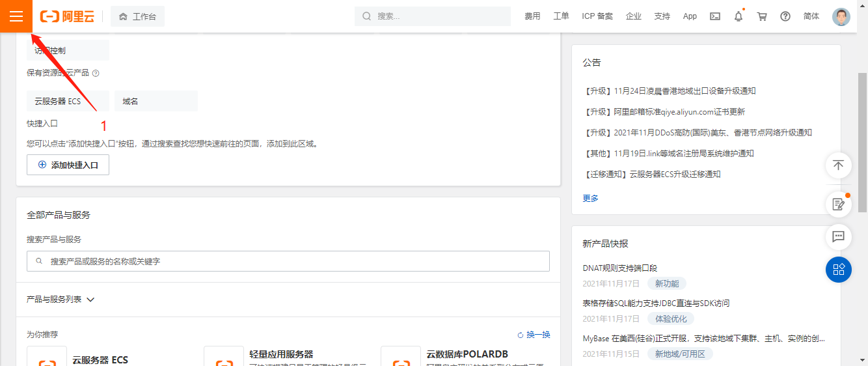Open announcement 11月19日.link等域名注册局系统维护通知
This screenshot has width=868, height=366.
[668, 154]
